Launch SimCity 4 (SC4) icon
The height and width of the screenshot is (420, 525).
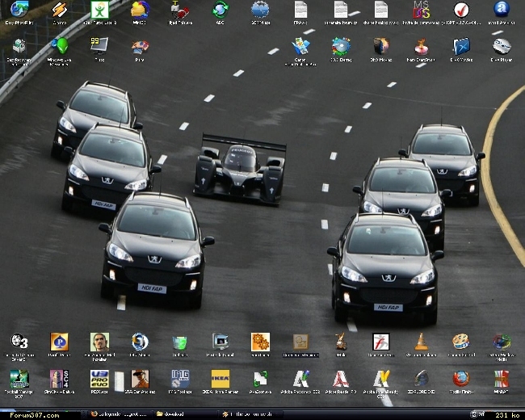[x=59, y=379]
